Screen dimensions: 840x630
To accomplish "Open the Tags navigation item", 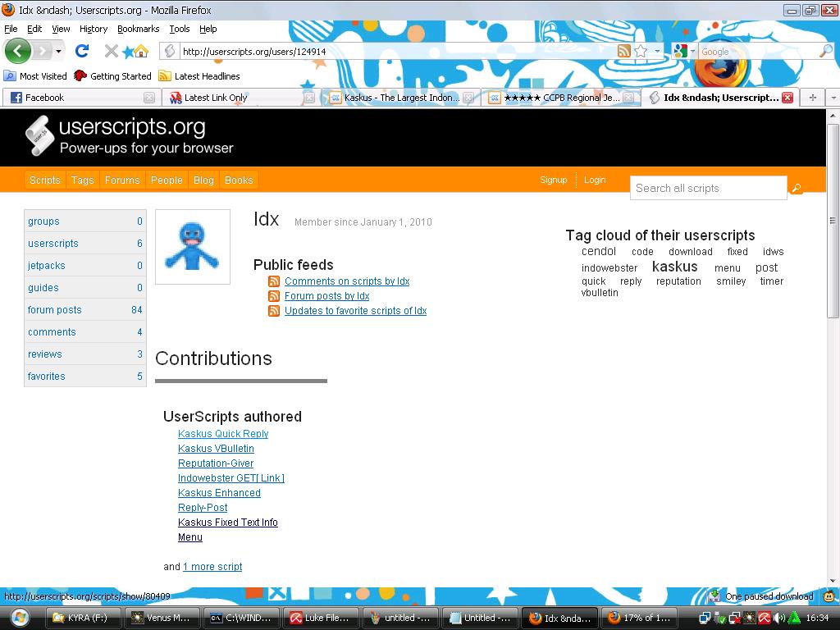I will pos(83,180).
